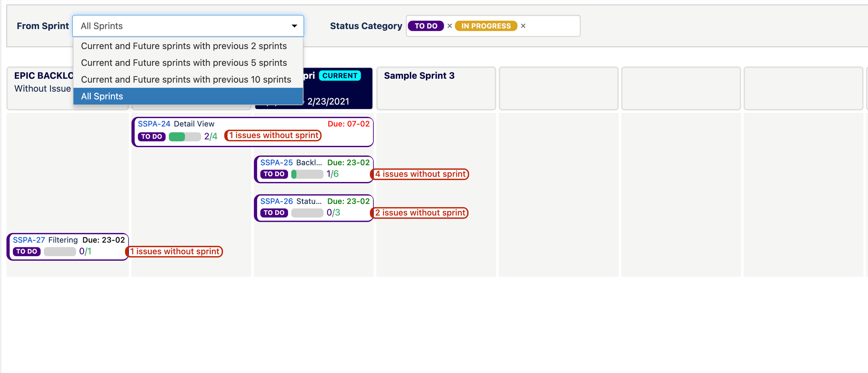This screenshot has height=373, width=868.
Task: Remove the TO DO status filter tag
Action: tap(450, 26)
